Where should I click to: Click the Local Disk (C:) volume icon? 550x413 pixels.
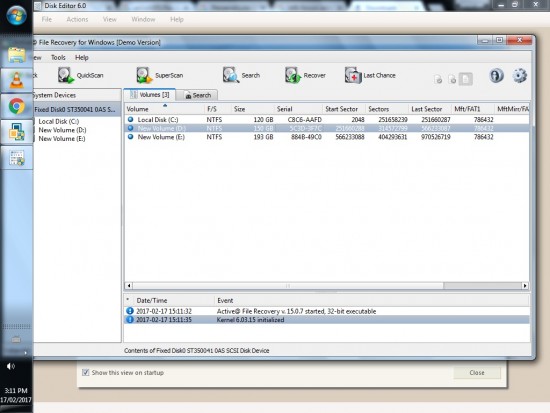(130, 119)
